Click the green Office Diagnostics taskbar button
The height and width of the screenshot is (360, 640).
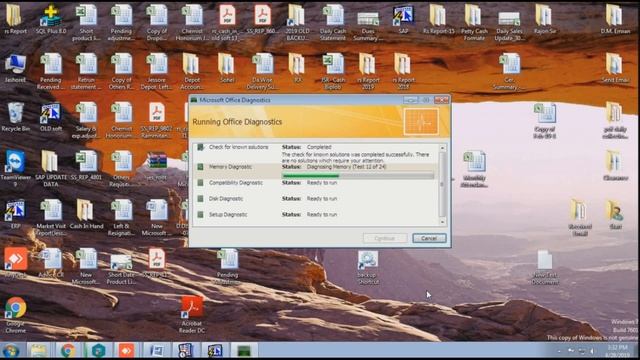[x=244, y=351]
